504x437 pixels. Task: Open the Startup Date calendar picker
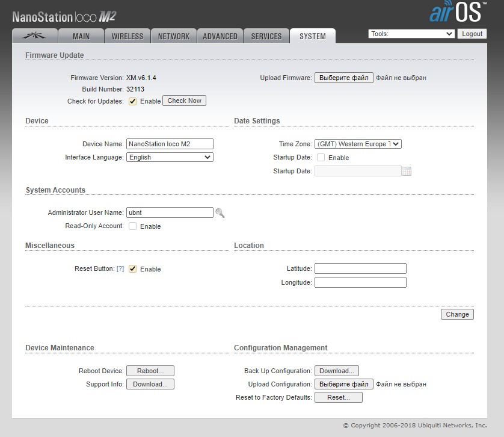[407, 171]
